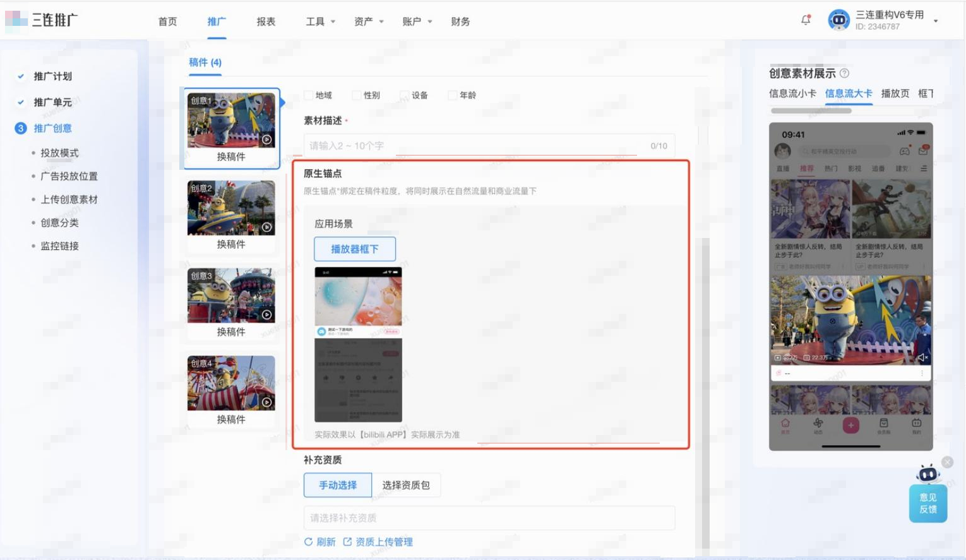The width and height of the screenshot is (966, 560).
Task: Check the 性别 checkbox
Action: (357, 95)
